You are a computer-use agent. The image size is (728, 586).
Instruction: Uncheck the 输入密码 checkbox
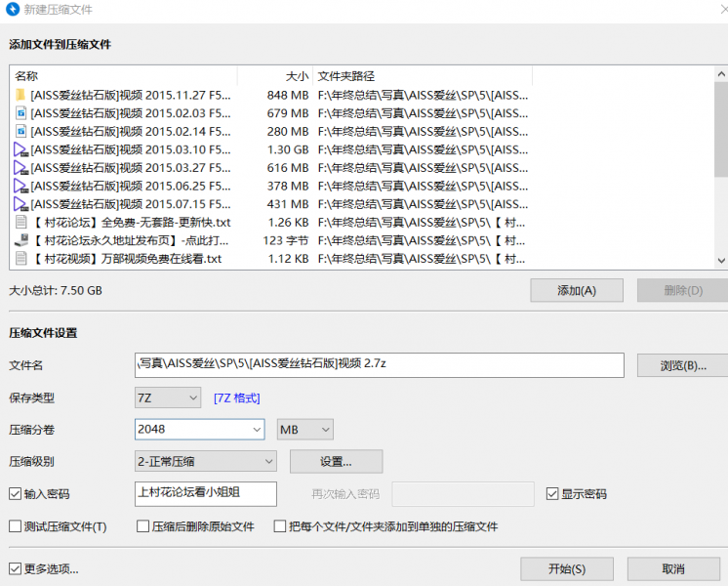pos(16,494)
